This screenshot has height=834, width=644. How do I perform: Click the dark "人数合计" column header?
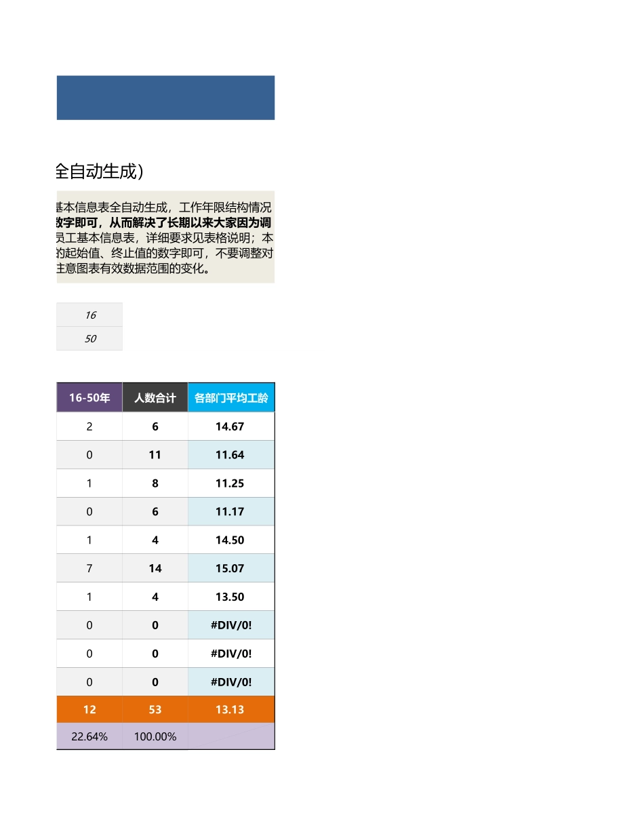pos(155,397)
